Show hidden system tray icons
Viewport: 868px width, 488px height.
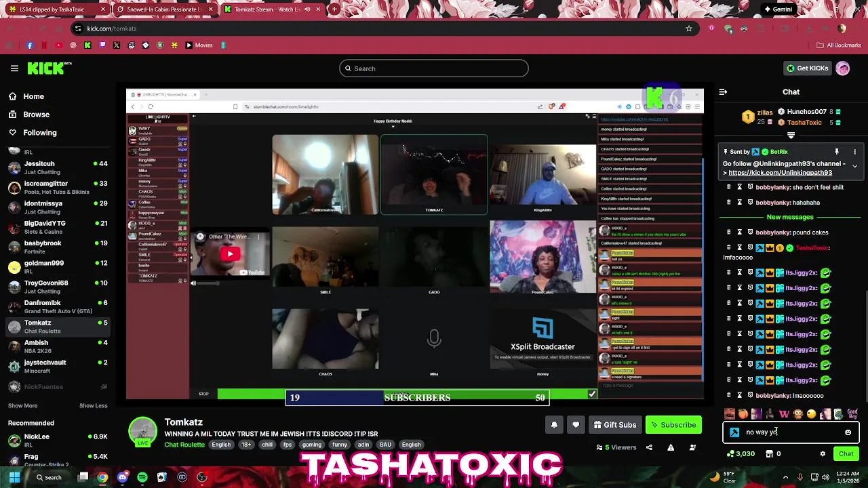(785, 477)
